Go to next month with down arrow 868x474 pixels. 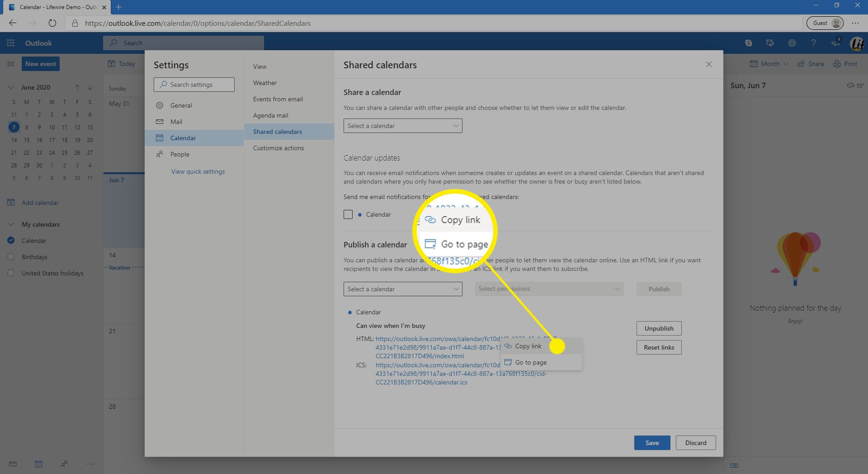[x=90, y=87]
